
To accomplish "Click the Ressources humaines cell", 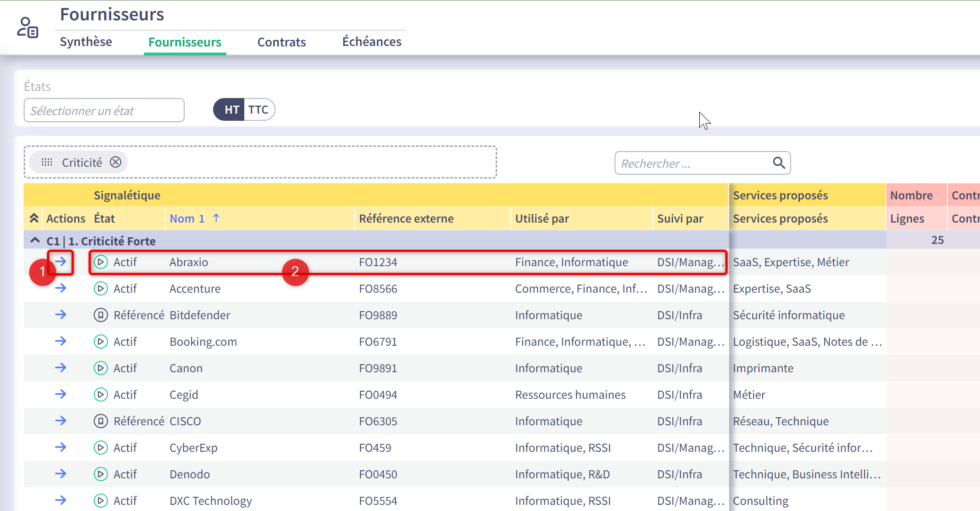I will pos(570,394).
